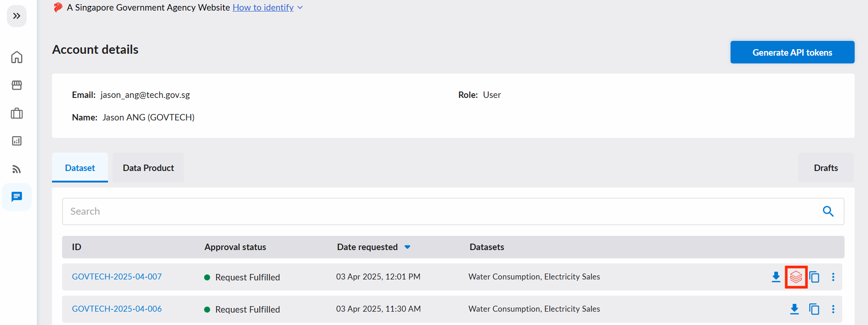Image resolution: width=868 pixels, height=325 pixels.
Task: Open request GOVTECH-2025-04-007
Action: coord(117,277)
